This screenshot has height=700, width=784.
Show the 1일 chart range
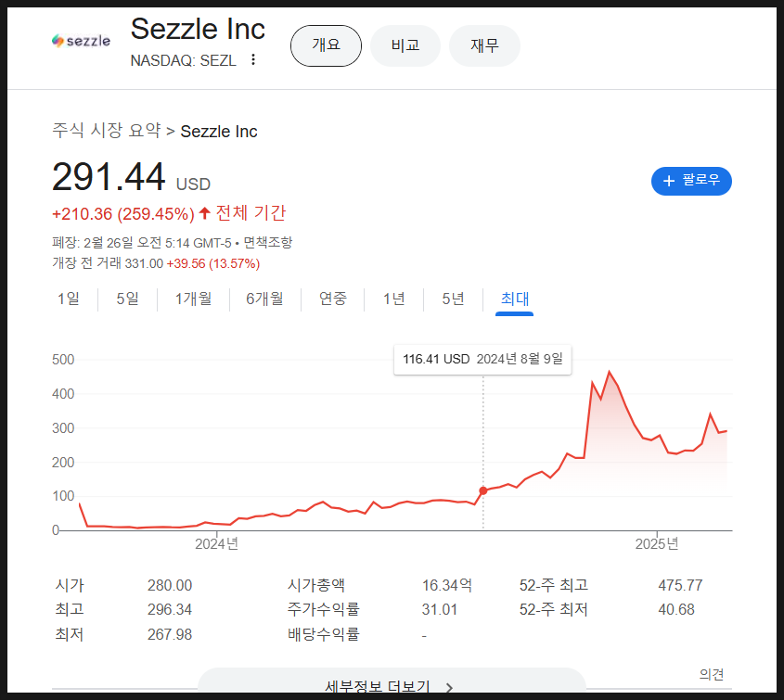click(68, 299)
